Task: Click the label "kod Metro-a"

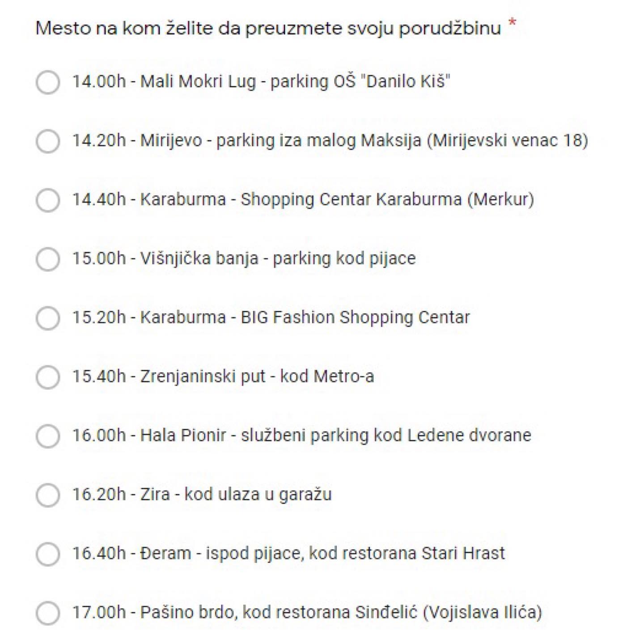Action: click(327, 377)
